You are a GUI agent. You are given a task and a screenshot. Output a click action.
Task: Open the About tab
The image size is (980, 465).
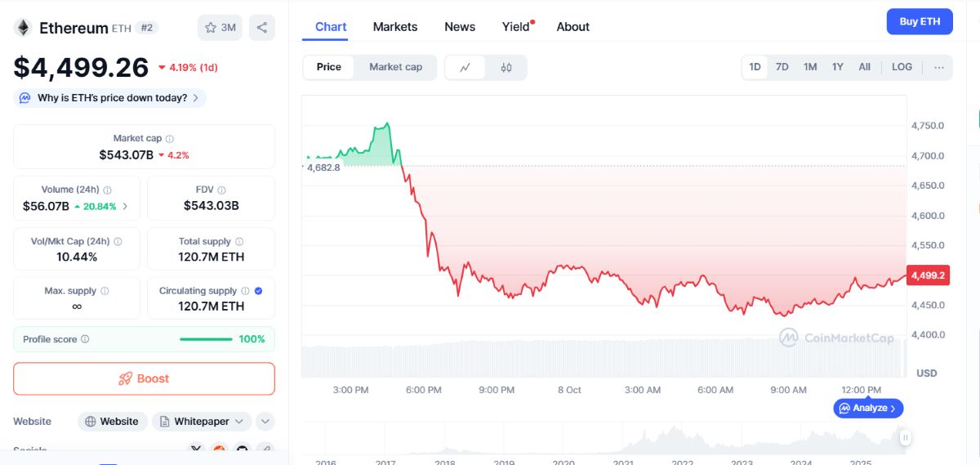coord(573,27)
